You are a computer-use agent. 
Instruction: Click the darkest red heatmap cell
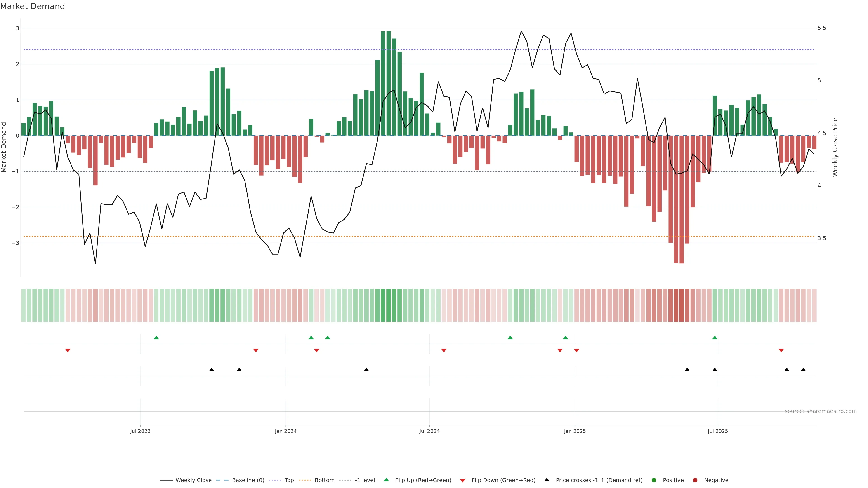(x=681, y=305)
